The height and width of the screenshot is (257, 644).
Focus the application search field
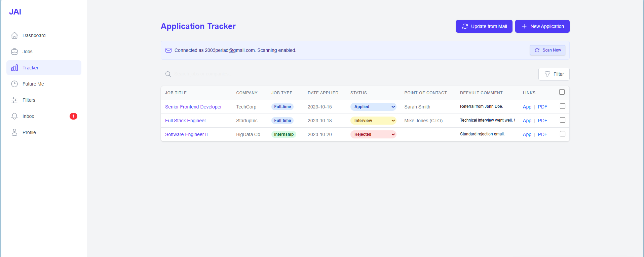point(348,74)
